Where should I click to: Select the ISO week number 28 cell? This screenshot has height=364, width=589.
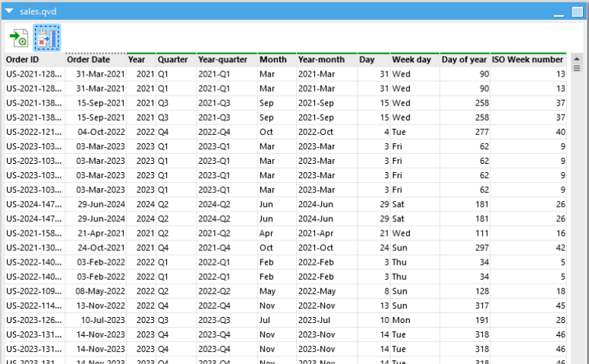pos(528,321)
